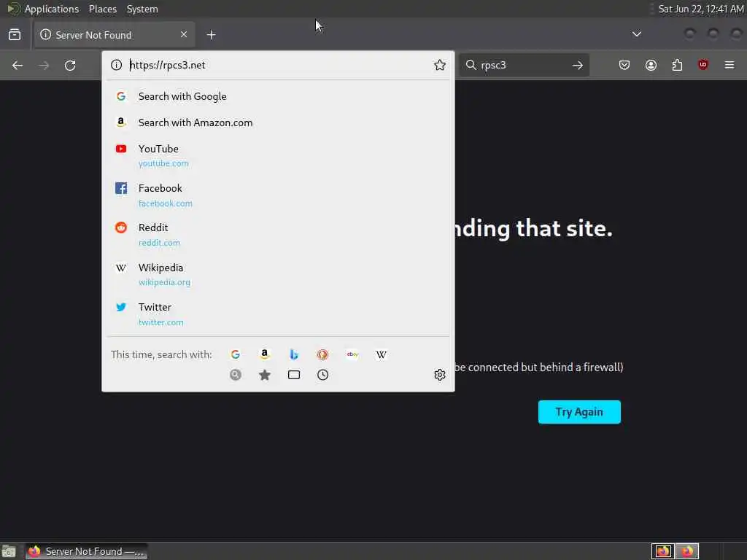Image resolution: width=747 pixels, height=560 pixels.
Task: Open the Wikipedia top site suggestion
Action: (x=278, y=274)
